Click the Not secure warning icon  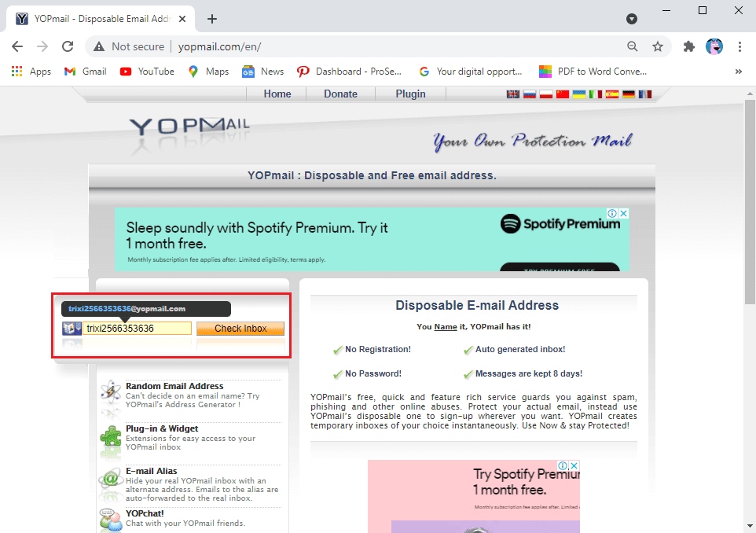pyautogui.click(x=99, y=46)
